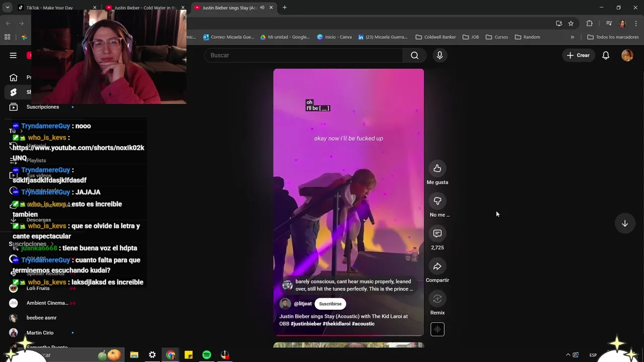Image resolution: width=644 pixels, height=362 pixels.
Task: Click the #acoustic hashtag
Action: click(363, 324)
